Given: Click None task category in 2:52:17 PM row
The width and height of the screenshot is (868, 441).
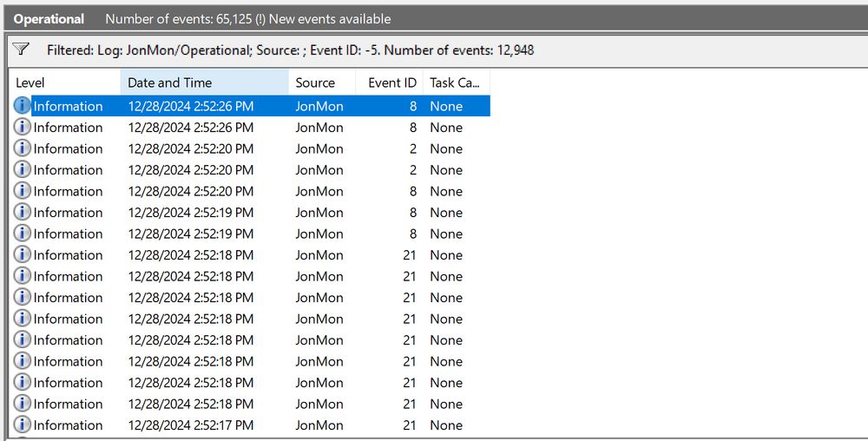Looking at the screenshot, I should [x=446, y=425].
